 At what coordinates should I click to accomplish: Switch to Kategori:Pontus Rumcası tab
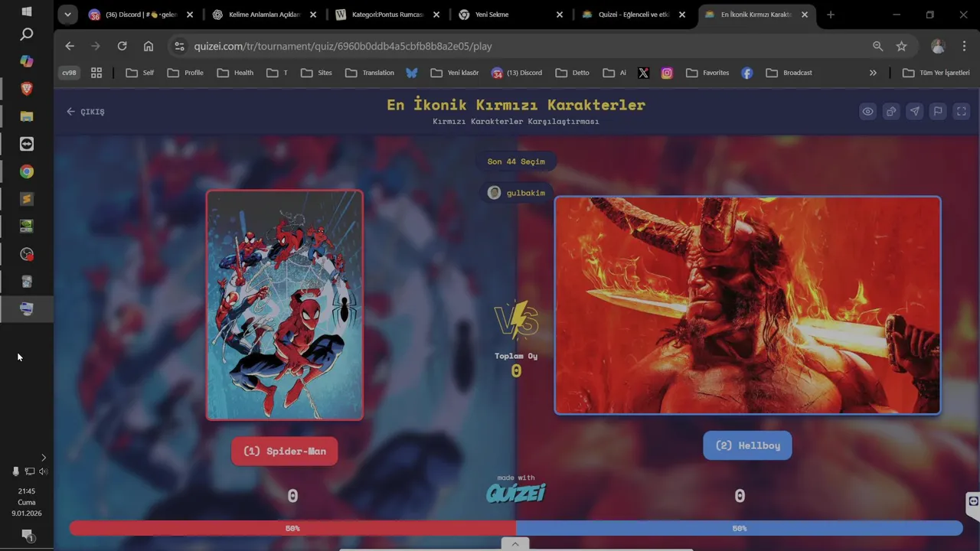pyautogui.click(x=388, y=15)
